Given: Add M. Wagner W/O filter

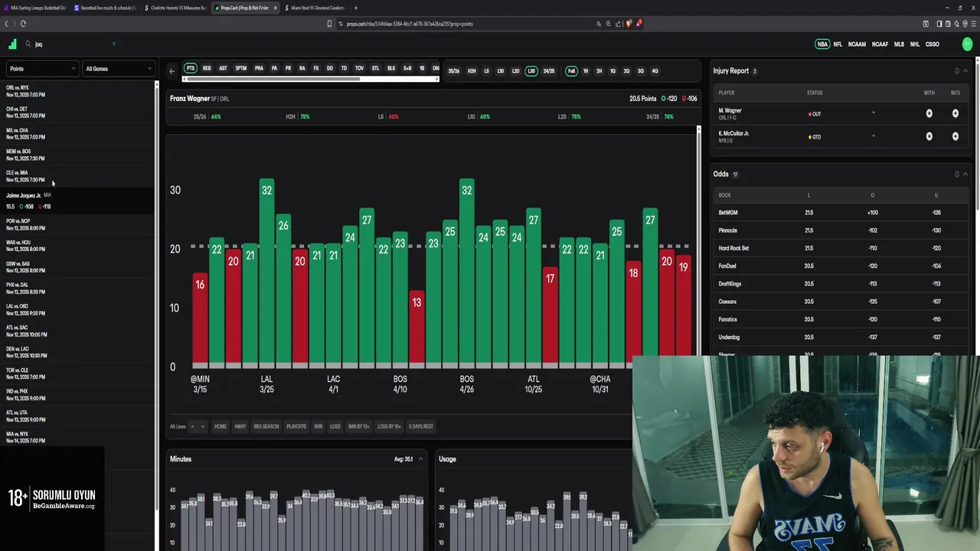Looking at the screenshot, I should click(x=955, y=113).
